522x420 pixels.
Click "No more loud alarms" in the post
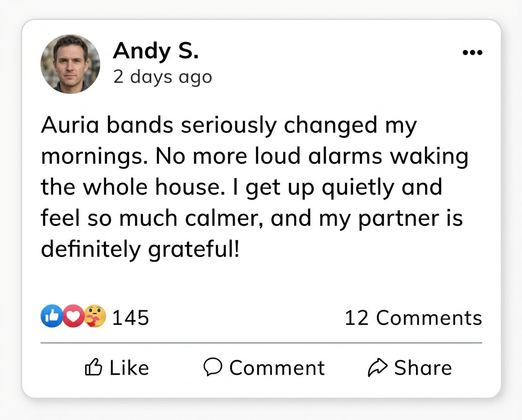point(229,157)
